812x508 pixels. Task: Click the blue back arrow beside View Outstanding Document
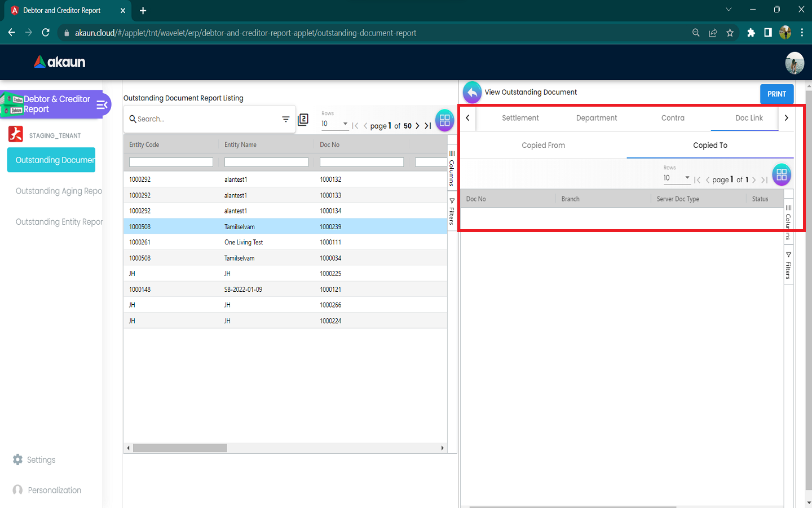472,93
